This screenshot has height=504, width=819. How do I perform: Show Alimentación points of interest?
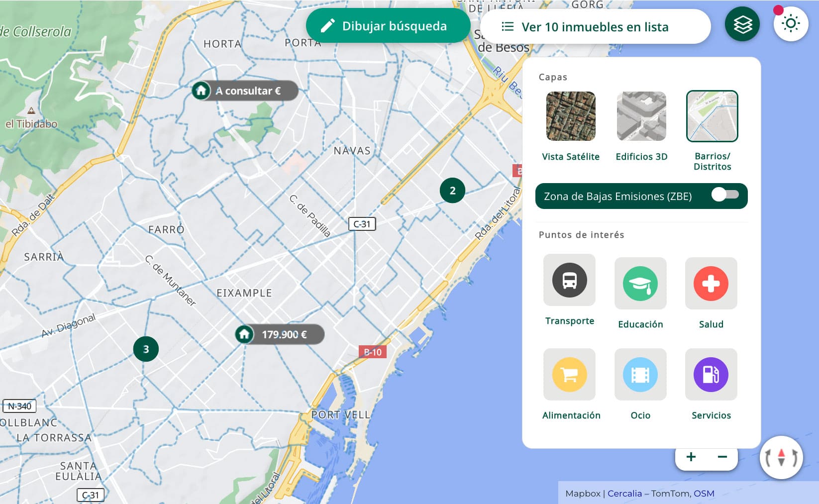(569, 375)
